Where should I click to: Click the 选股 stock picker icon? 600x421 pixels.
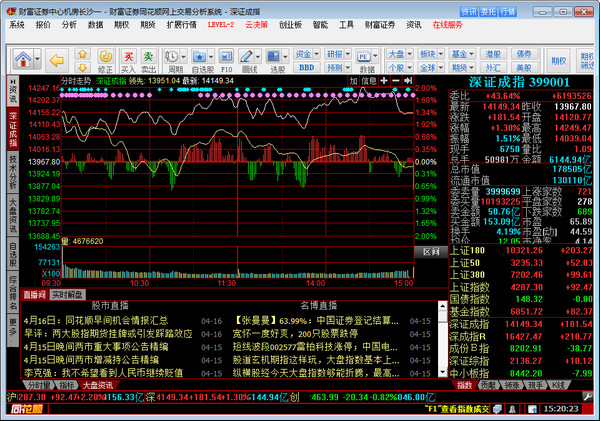click(x=273, y=57)
